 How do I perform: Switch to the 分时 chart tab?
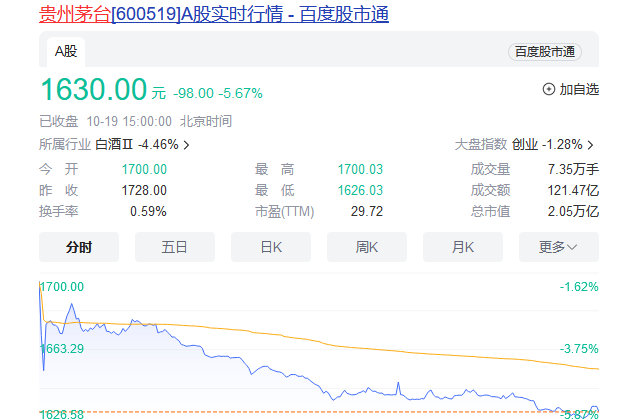click(x=79, y=247)
